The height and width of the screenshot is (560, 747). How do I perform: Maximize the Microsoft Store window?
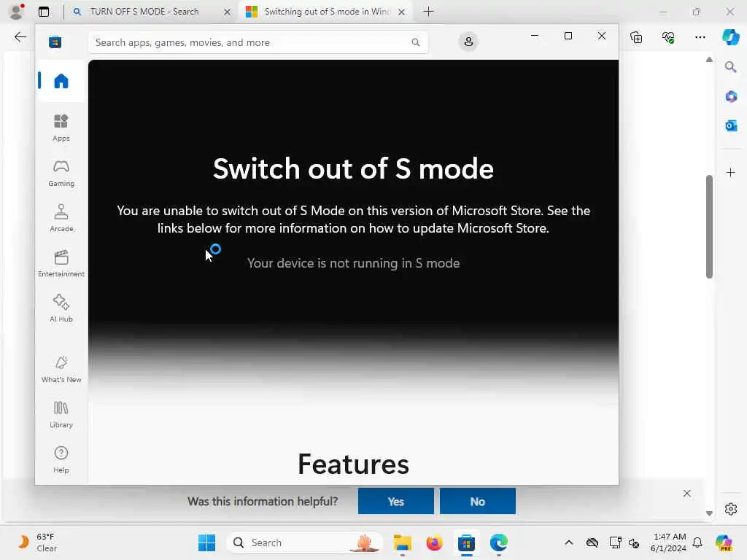pyautogui.click(x=568, y=36)
